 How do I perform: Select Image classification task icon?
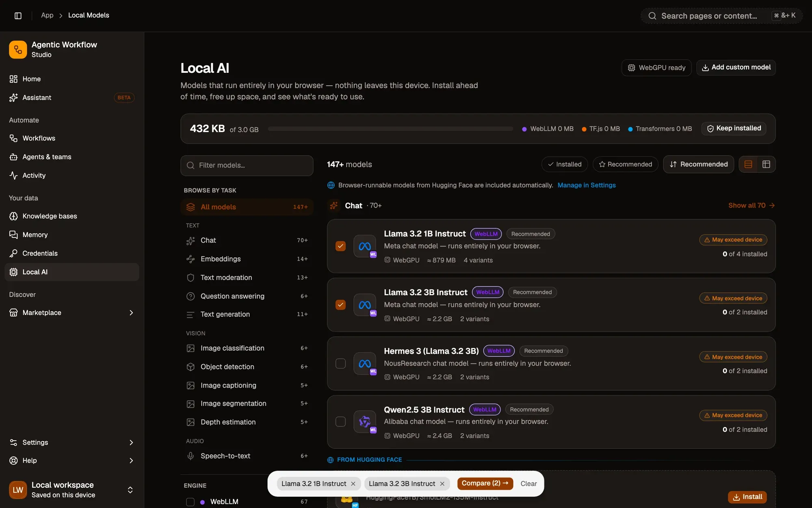(190, 348)
